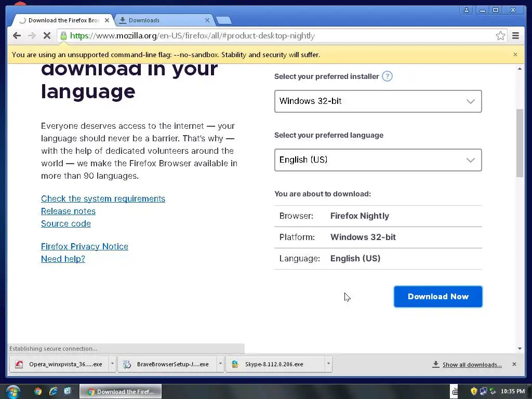
Task: Open the downloaded BraveBrowserSetup installer
Action: pyautogui.click(x=167, y=364)
